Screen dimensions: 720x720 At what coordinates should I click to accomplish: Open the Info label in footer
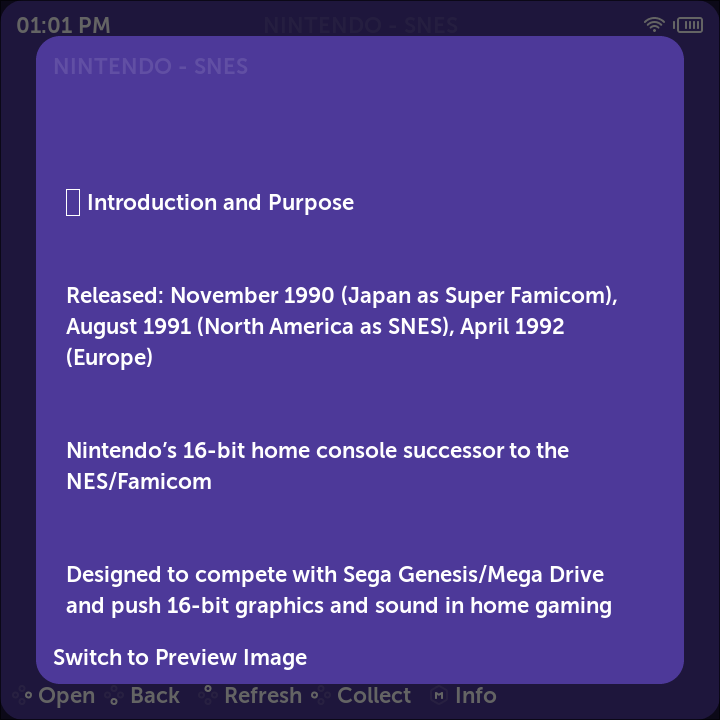point(476,695)
